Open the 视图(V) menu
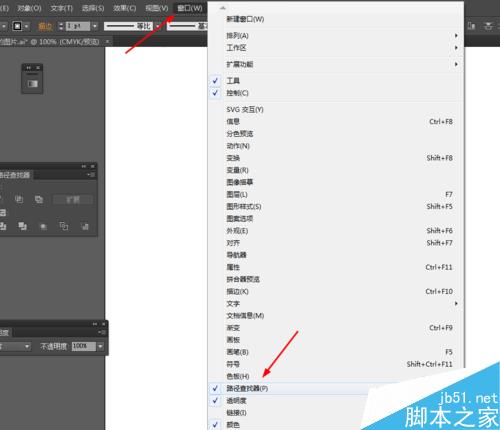The height and width of the screenshot is (430, 500). tap(157, 8)
